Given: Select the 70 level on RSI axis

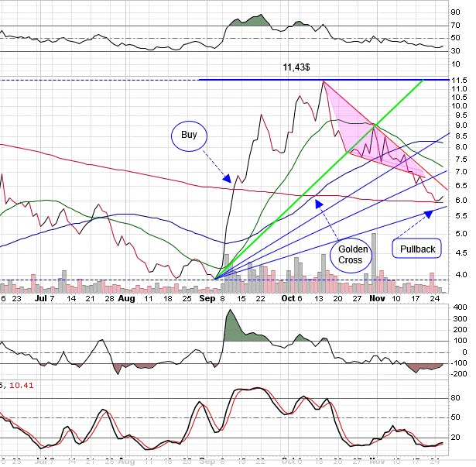Looking at the screenshot, I should click(457, 26).
